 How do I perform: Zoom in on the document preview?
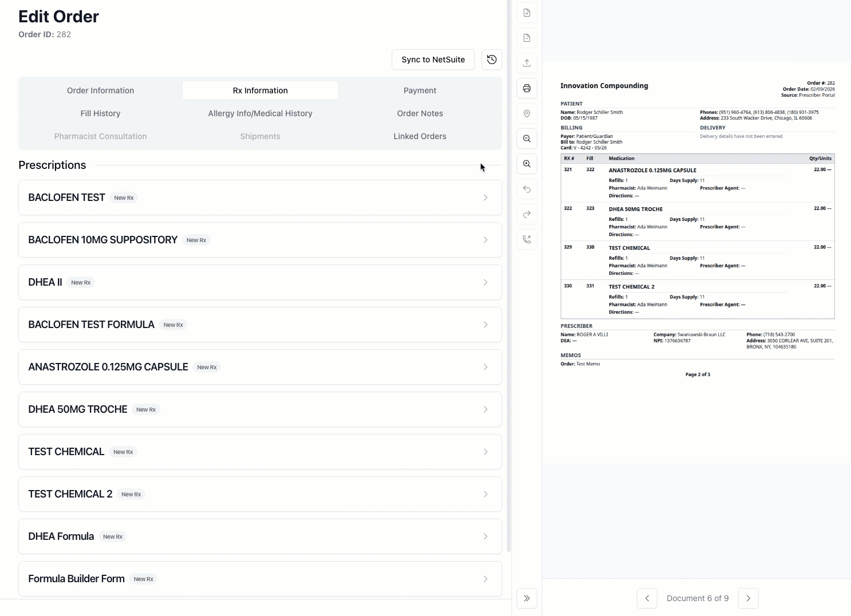[x=526, y=164]
